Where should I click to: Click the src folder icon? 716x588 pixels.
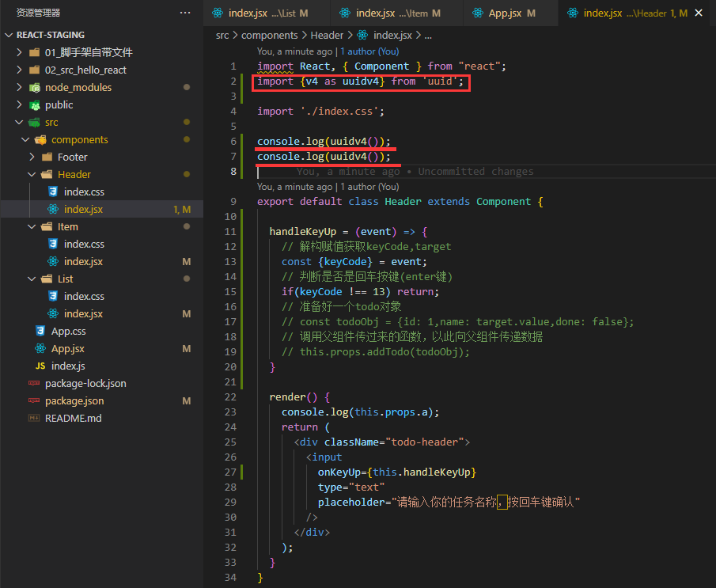coord(34,123)
